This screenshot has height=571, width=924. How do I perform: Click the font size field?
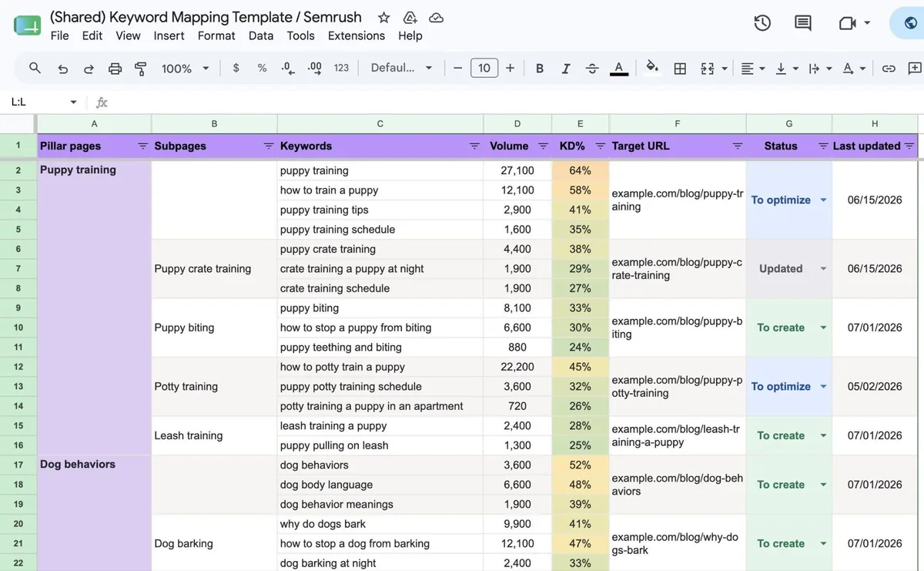(x=484, y=68)
